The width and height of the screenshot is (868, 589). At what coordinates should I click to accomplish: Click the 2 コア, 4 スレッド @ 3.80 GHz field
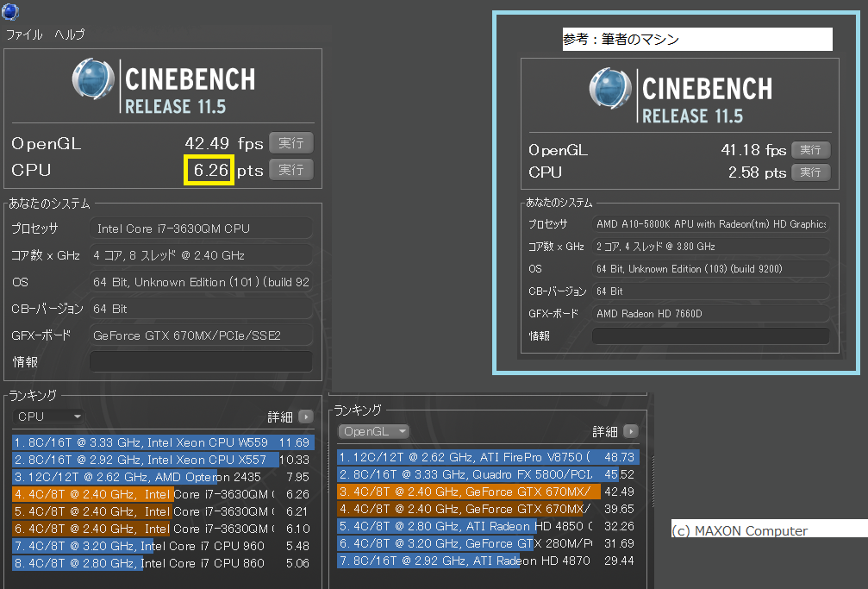[x=711, y=247]
